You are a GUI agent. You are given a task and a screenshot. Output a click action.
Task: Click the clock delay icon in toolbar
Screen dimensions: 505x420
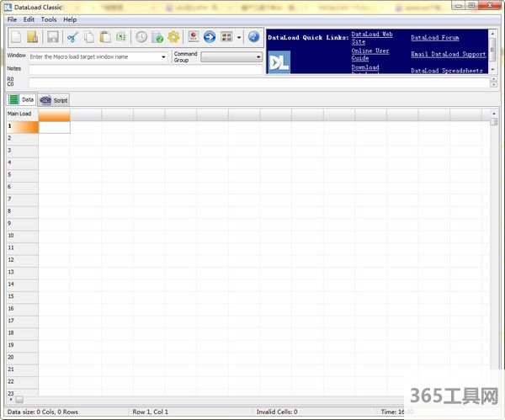pyautogui.click(x=141, y=37)
